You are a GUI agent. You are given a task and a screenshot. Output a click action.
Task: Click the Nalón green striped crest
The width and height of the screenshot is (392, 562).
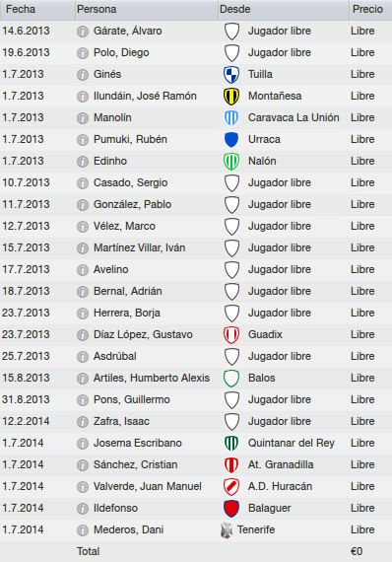coord(231,162)
